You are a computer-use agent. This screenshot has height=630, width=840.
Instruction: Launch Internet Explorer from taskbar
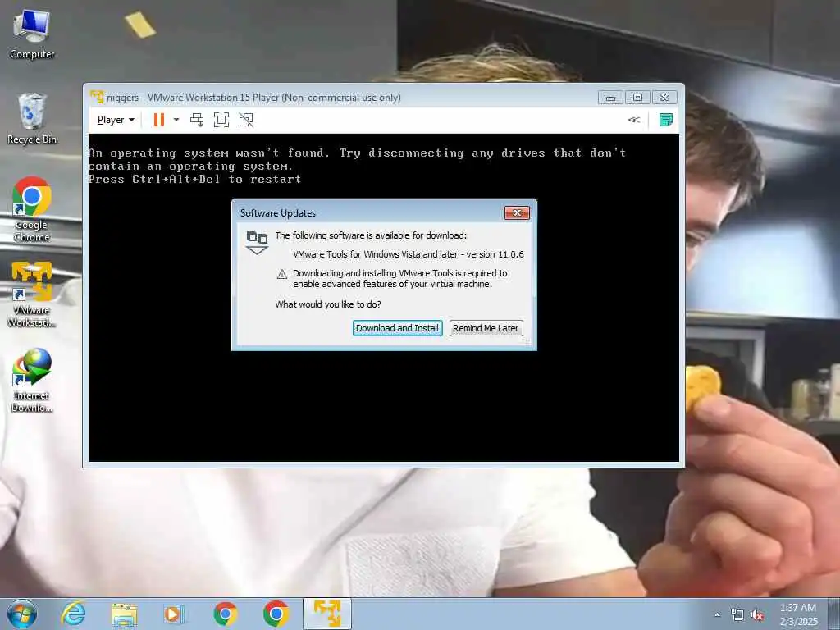[73, 614]
